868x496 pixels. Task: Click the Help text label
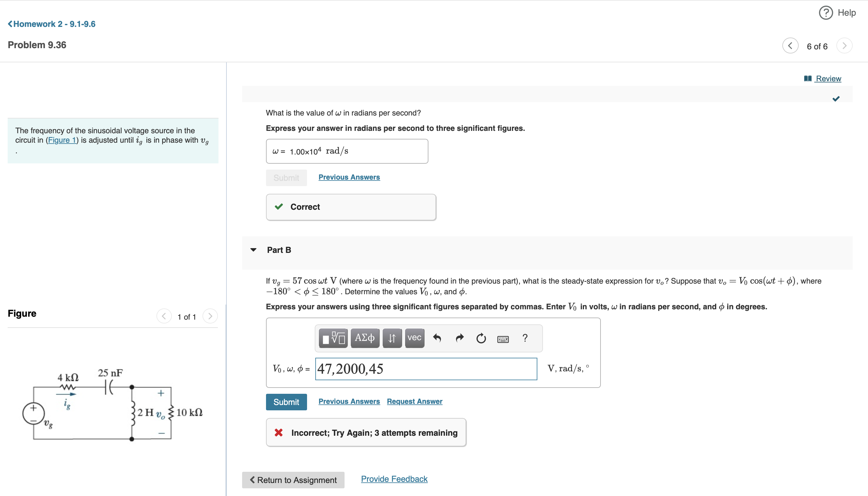coord(846,13)
